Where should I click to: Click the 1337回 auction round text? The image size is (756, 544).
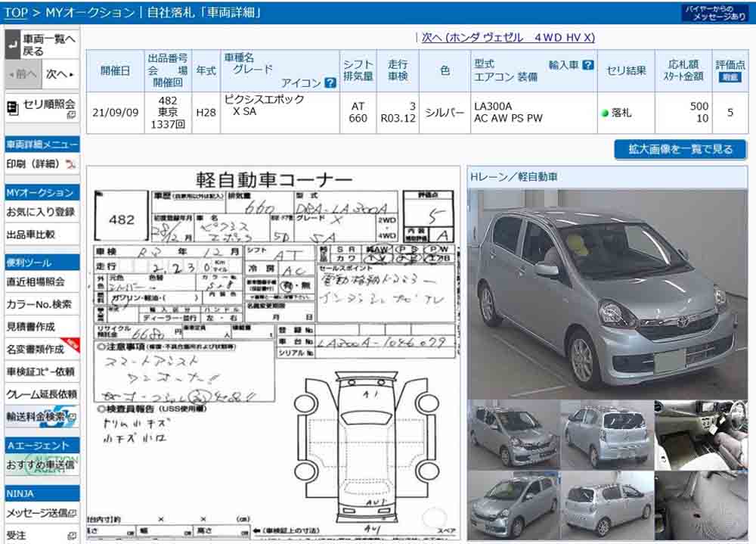168,125
